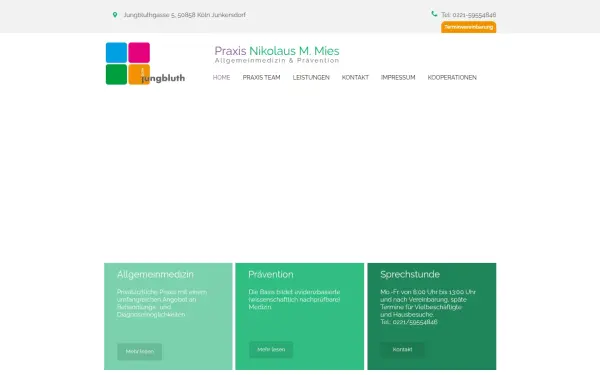Click the address Jungbluthgasse 5, 50858 Köln
The image size is (600, 375).
pyautogui.click(x=184, y=15)
